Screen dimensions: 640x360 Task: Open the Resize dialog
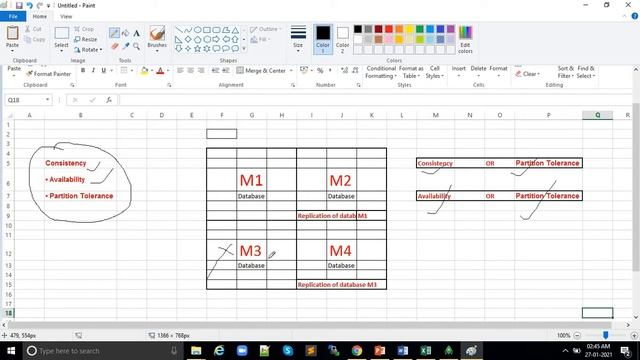coord(85,39)
